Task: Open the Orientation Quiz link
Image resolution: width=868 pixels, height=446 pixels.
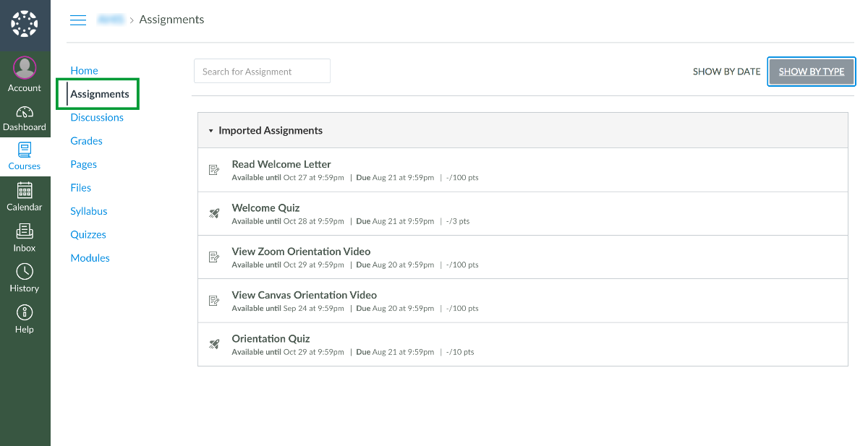Action: coord(271,338)
